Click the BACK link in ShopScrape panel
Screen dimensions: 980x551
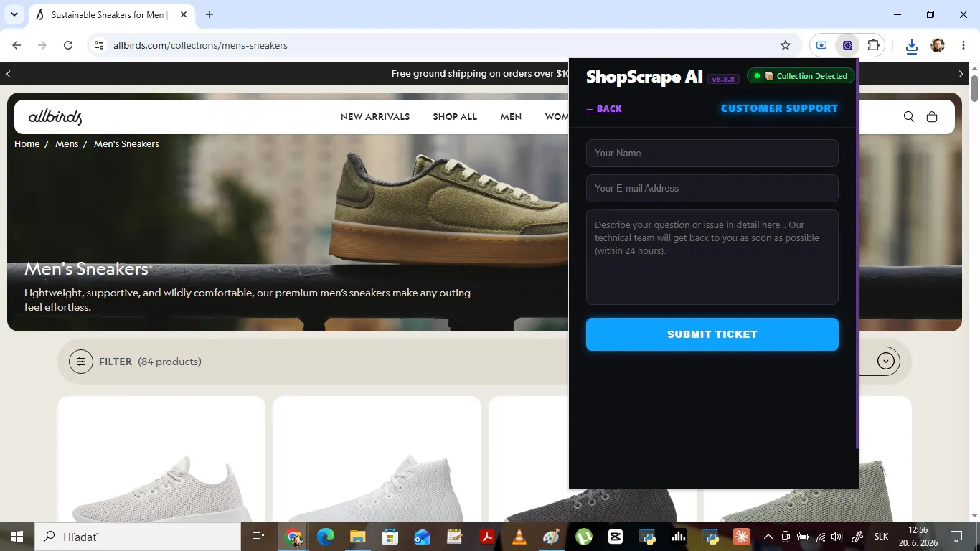pyautogui.click(x=604, y=109)
